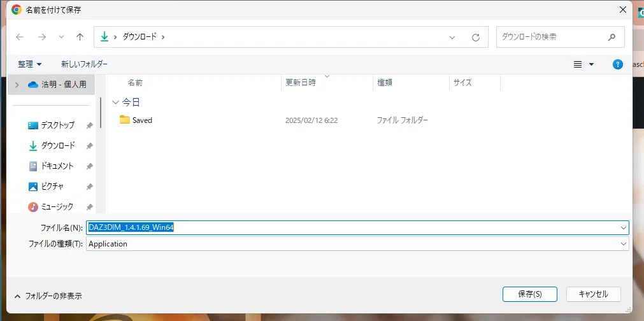Click the Chrome icon in title bar
Viewport: 644px width, 321px height.
point(17,10)
